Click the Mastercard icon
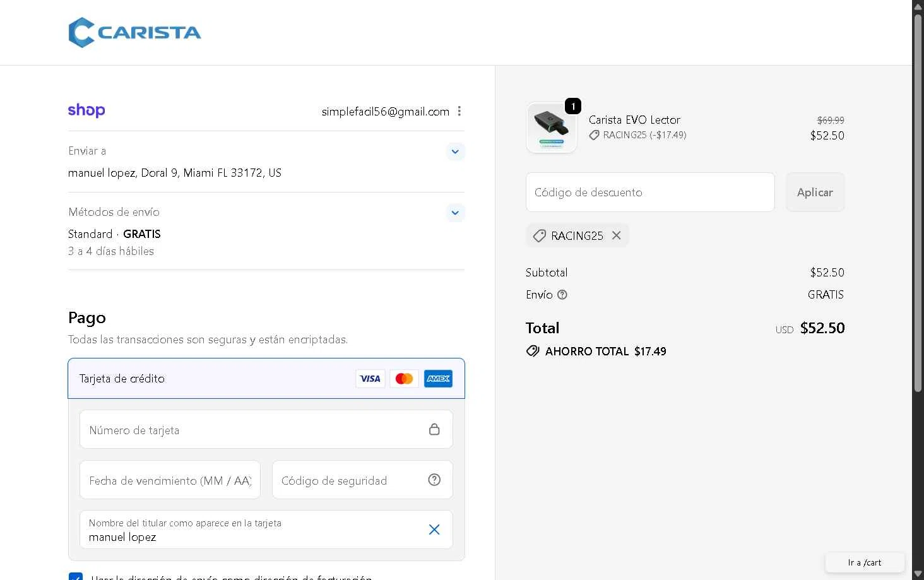The height and width of the screenshot is (580, 924). 404,379
